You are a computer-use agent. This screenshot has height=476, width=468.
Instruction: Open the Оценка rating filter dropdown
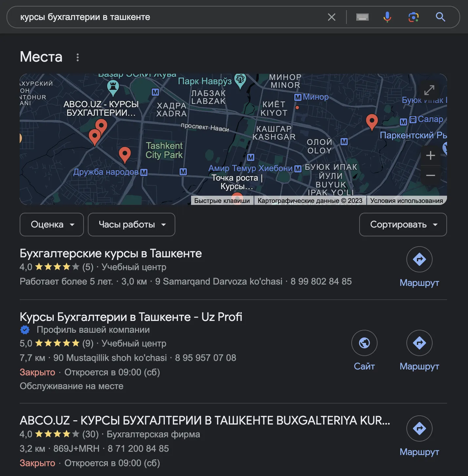click(x=52, y=225)
